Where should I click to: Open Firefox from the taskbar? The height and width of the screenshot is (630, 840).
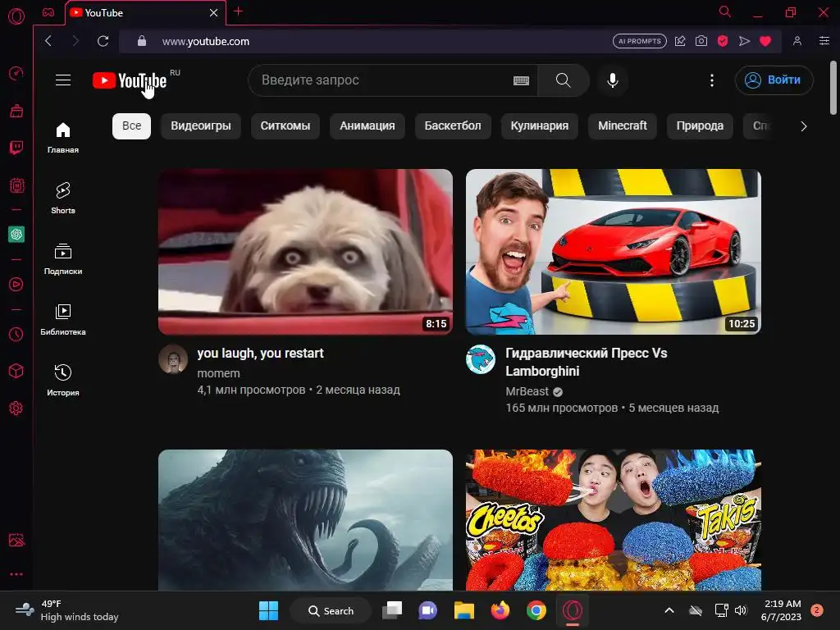(500, 610)
